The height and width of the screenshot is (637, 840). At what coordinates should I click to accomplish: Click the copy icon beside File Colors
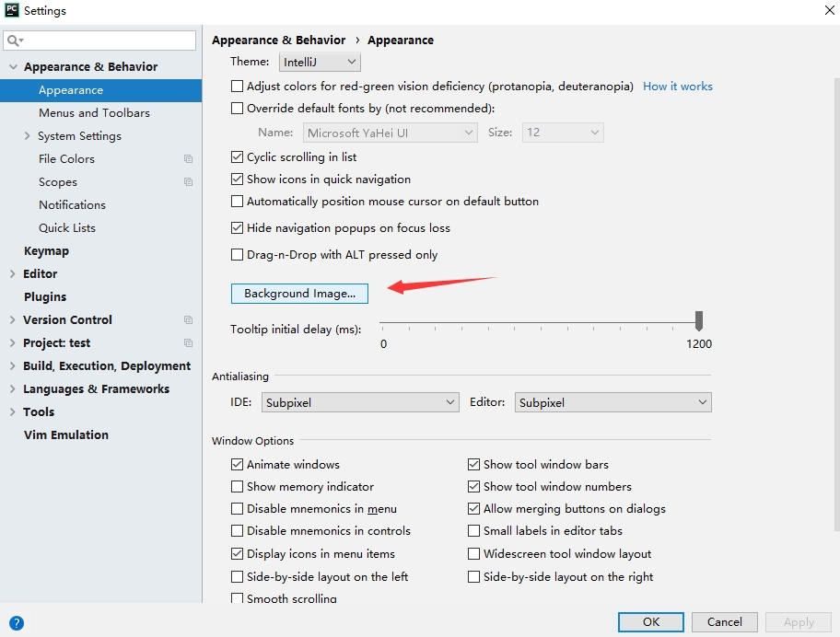pyautogui.click(x=188, y=159)
